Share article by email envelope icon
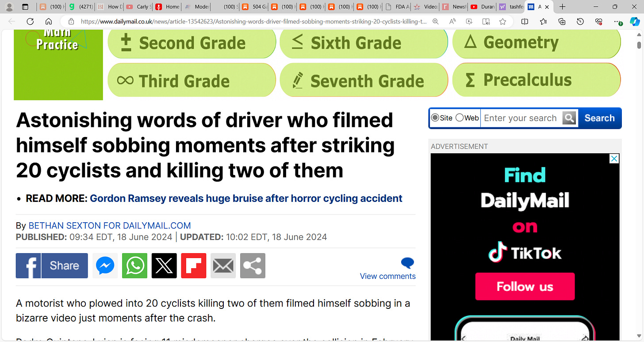This screenshot has width=644, height=342. (x=223, y=266)
